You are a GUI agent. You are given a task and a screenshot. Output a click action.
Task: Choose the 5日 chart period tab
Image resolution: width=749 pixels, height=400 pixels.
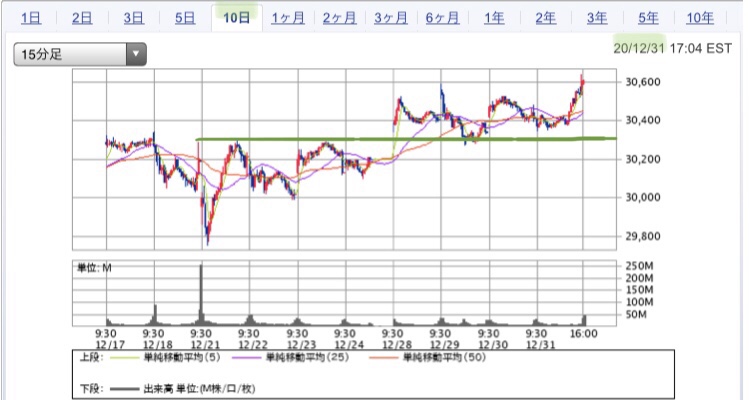coord(185,17)
